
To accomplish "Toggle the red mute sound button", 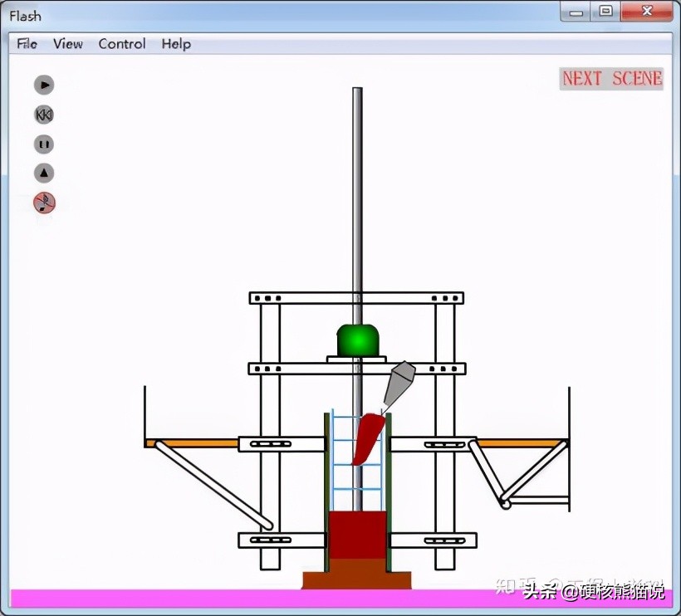I will point(44,203).
